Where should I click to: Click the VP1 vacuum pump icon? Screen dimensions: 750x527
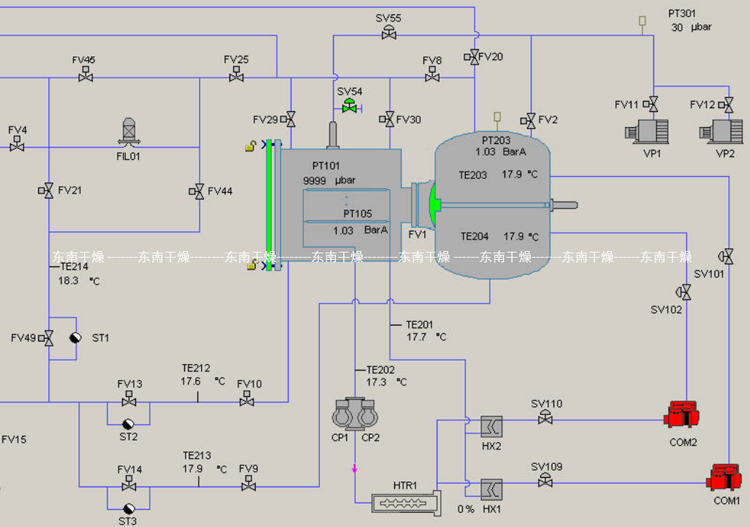(x=645, y=133)
